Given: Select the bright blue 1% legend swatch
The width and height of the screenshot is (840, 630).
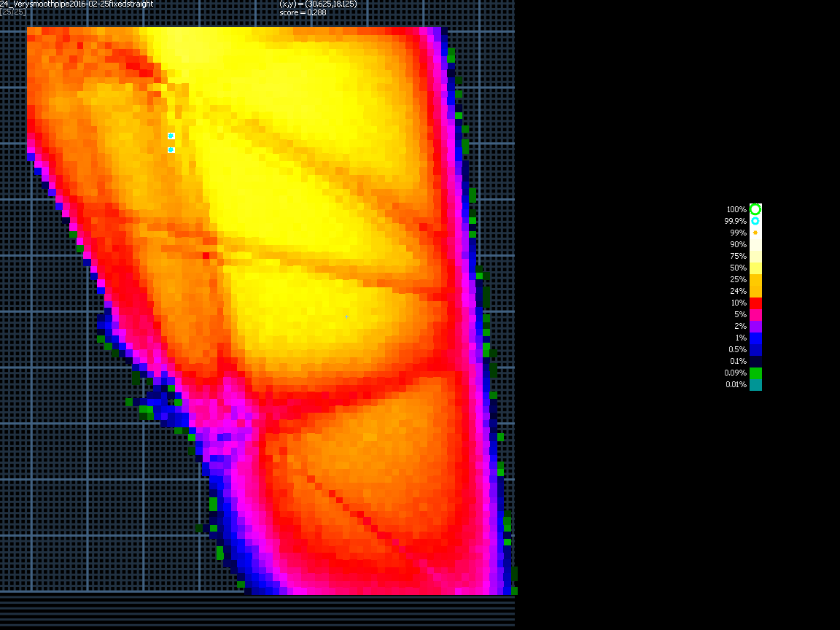Looking at the screenshot, I should click(x=755, y=338).
